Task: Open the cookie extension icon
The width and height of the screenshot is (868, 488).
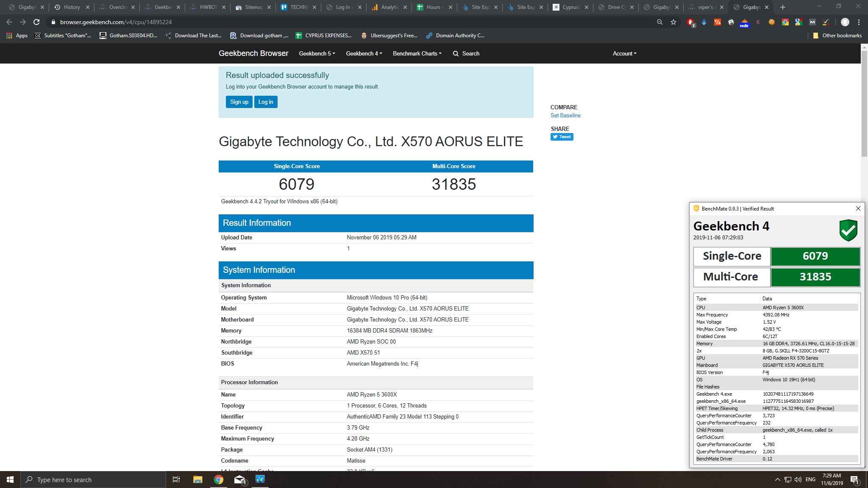Action: click(772, 22)
